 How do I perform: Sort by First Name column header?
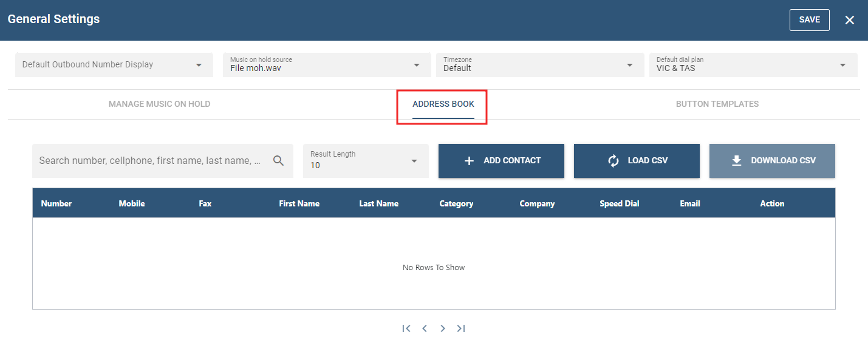click(x=299, y=203)
